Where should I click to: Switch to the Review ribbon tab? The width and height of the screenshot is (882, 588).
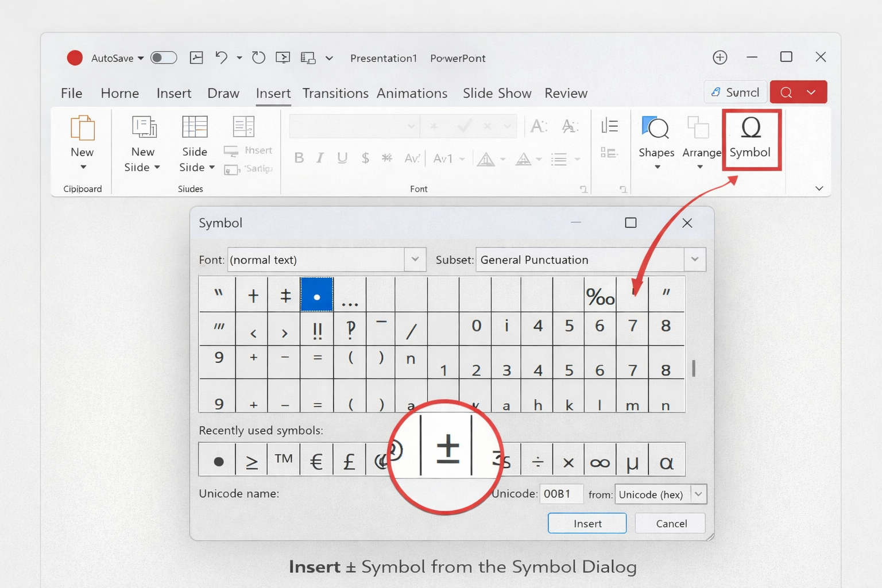point(565,93)
